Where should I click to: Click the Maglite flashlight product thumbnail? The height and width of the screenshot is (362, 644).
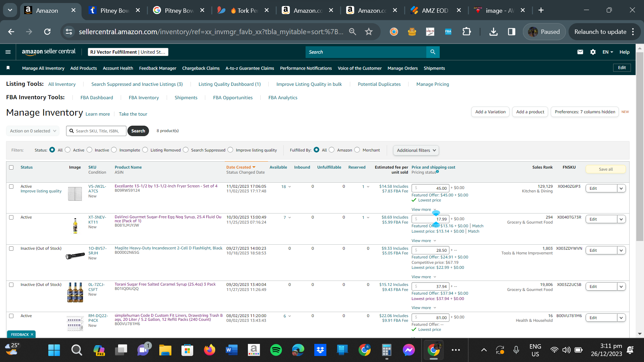(x=75, y=256)
